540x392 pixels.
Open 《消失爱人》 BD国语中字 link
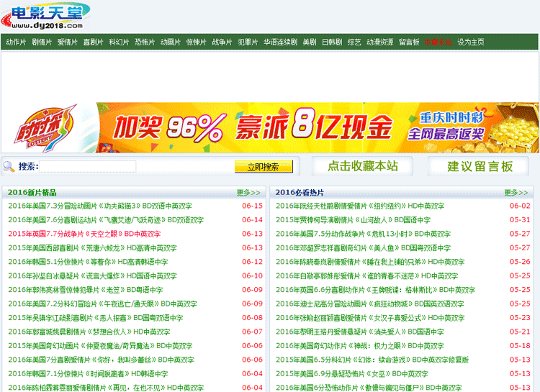pyautogui.click(x=359, y=332)
